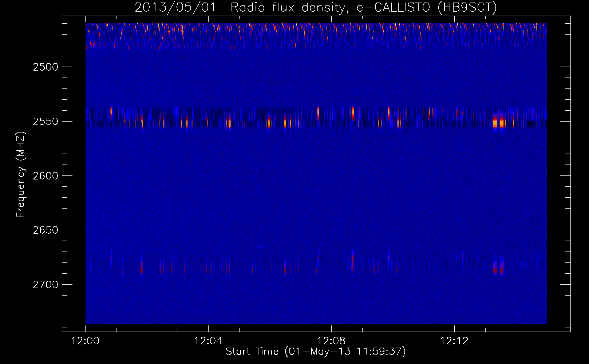Click the 2500 frequency tick label
The height and width of the screenshot is (364, 589).
[x=46, y=67]
